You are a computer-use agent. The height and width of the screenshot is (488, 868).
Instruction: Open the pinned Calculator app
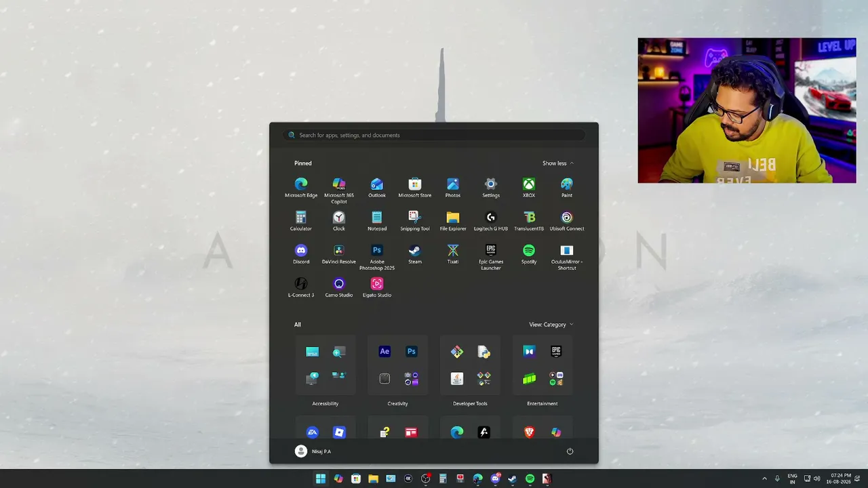pyautogui.click(x=301, y=220)
